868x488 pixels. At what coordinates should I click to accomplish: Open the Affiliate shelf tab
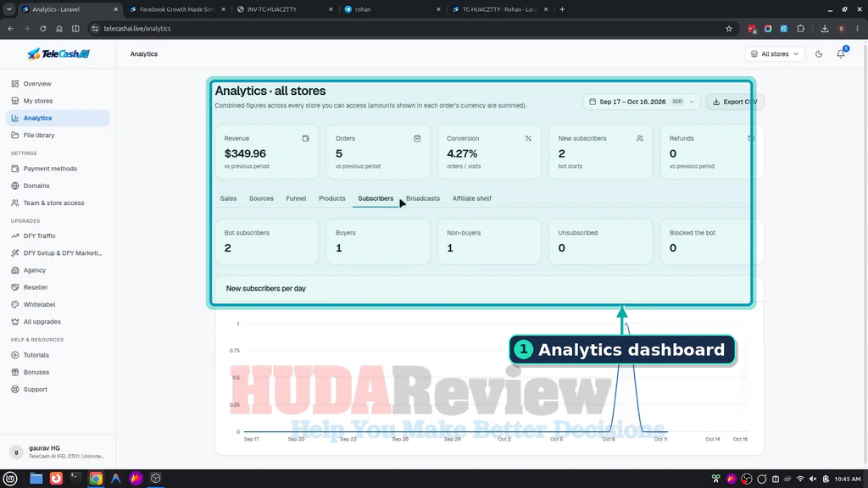click(471, 198)
